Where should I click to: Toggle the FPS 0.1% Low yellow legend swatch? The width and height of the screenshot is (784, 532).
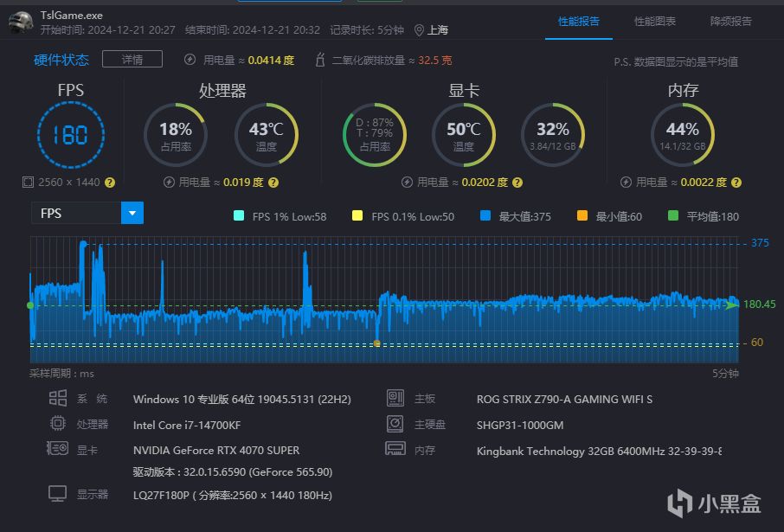[357, 215]
